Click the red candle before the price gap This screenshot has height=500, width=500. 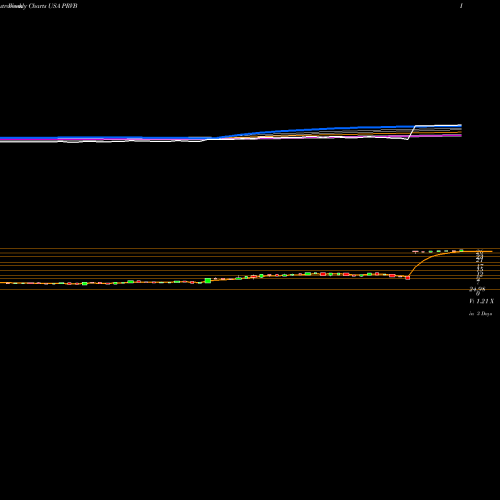(407, 277)
